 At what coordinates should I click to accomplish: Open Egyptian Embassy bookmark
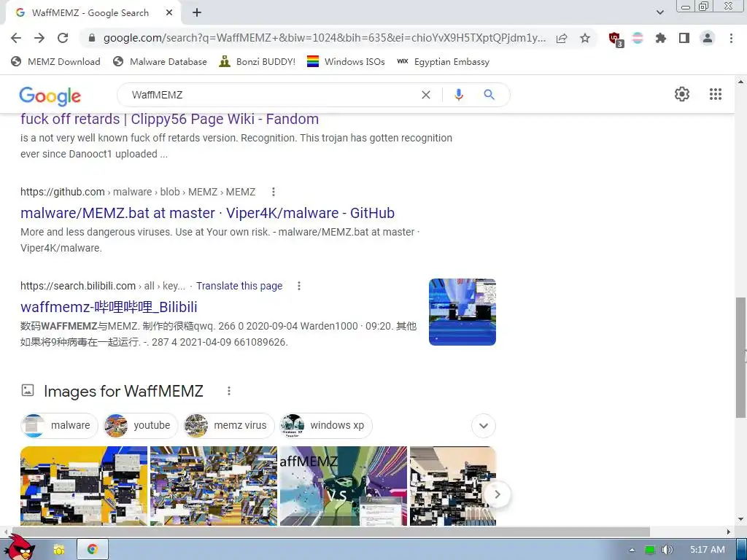(x=443, y=61)
